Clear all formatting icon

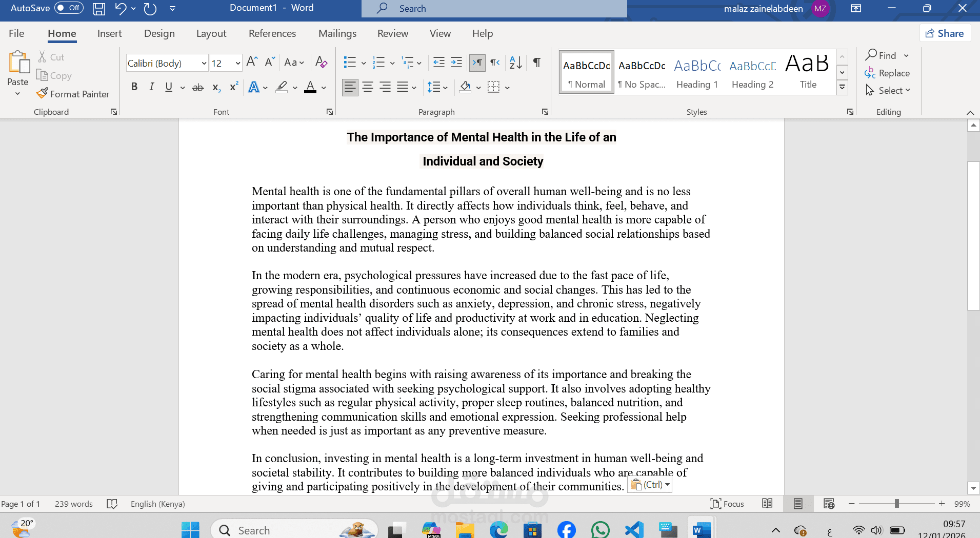[322, 63]
